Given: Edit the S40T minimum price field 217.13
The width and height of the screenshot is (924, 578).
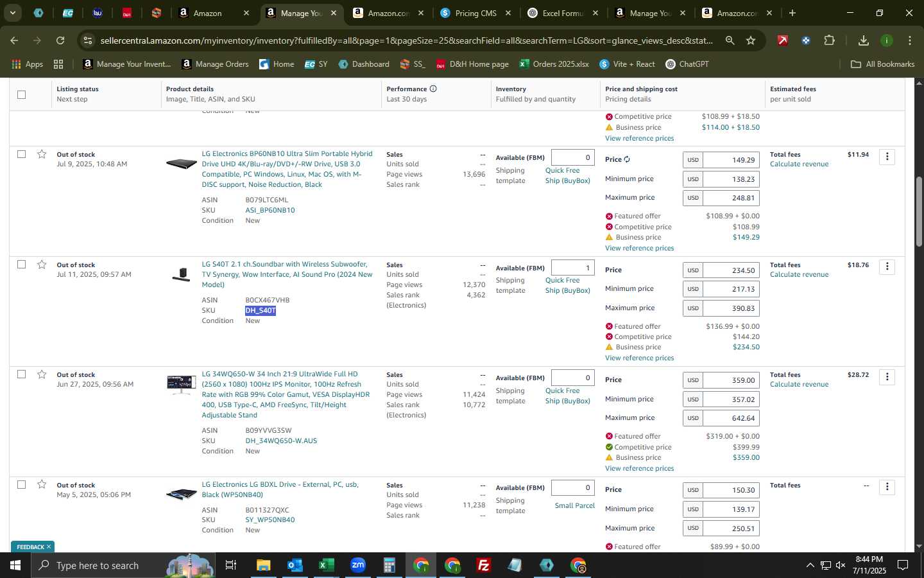Looking at the screenshot, I should [731, 289].
